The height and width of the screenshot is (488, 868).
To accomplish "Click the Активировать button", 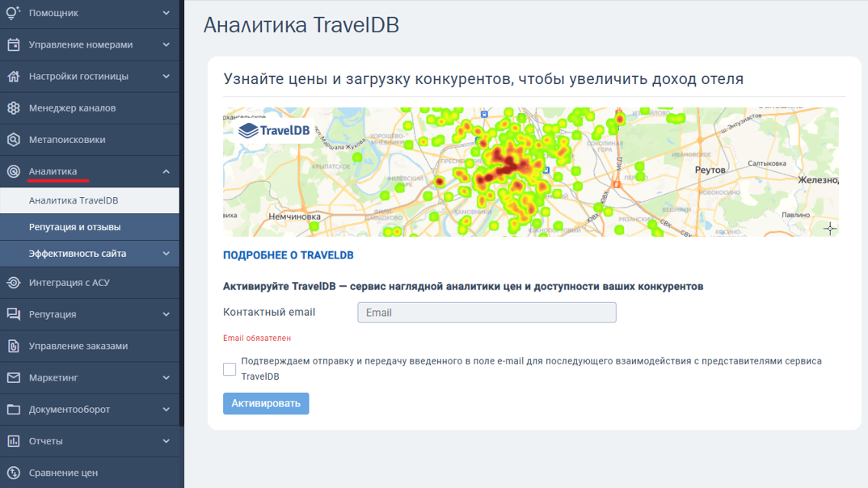I will 266,403.
